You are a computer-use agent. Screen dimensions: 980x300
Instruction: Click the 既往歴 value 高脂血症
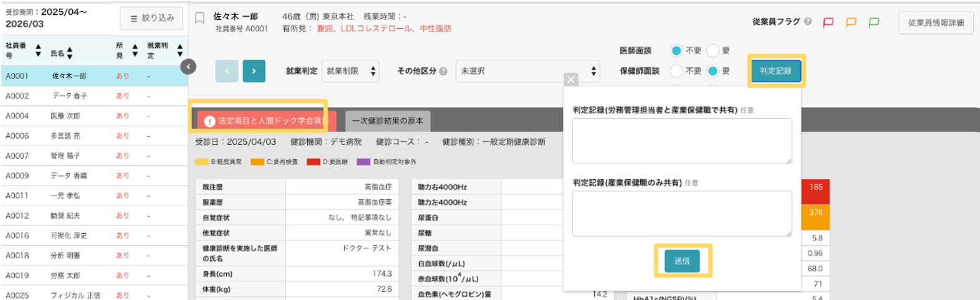point(378,187)
